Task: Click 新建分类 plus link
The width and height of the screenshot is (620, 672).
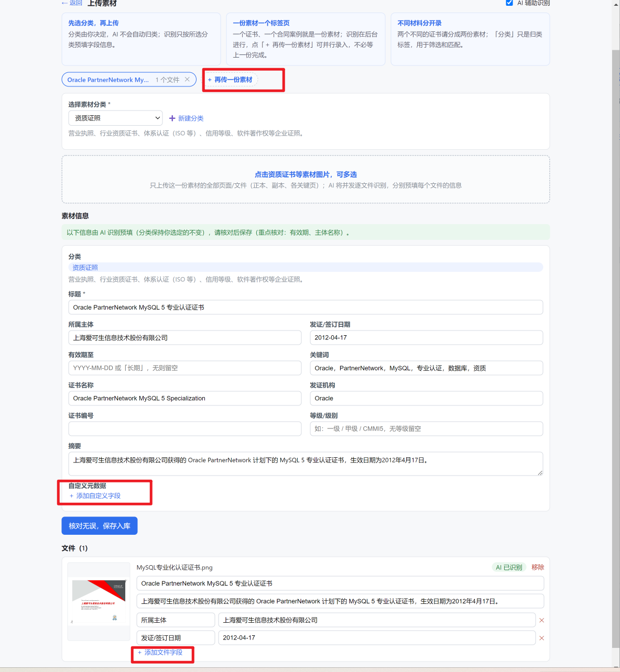Action: (186, 118)
